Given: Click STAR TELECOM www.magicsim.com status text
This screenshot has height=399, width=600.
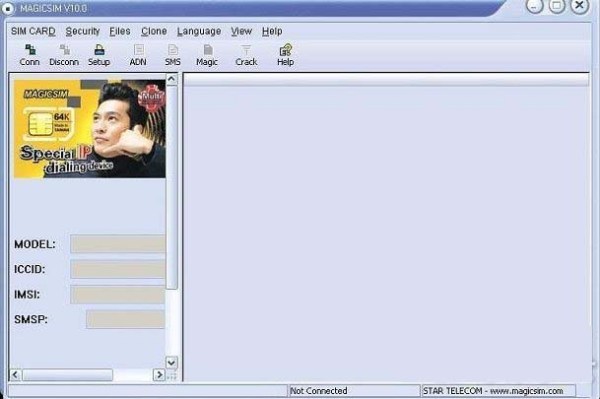Looking at the screenshot, I should tap(493, 391).
